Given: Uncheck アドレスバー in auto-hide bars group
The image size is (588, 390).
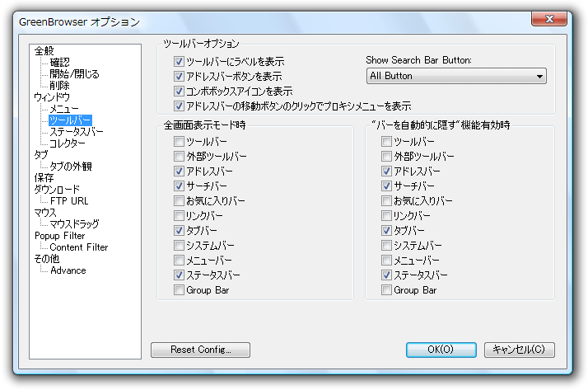Looking at the screenshot, I should (x=386, y=172).
